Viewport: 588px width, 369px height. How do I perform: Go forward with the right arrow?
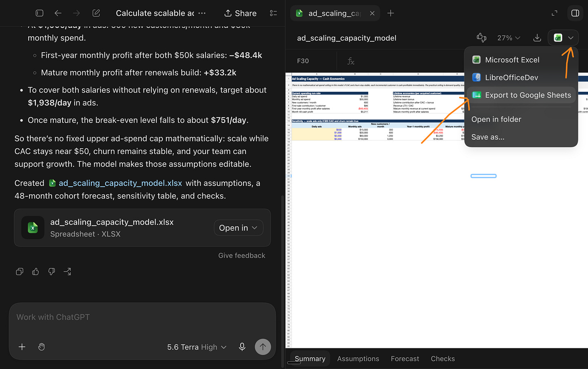click(x=76, y=13)
